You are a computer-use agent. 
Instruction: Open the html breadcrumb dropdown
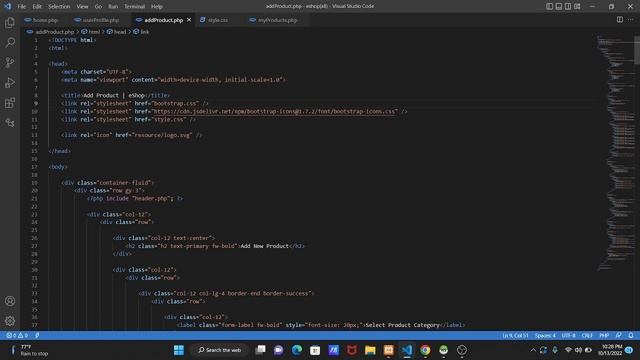tap(91, 31)
